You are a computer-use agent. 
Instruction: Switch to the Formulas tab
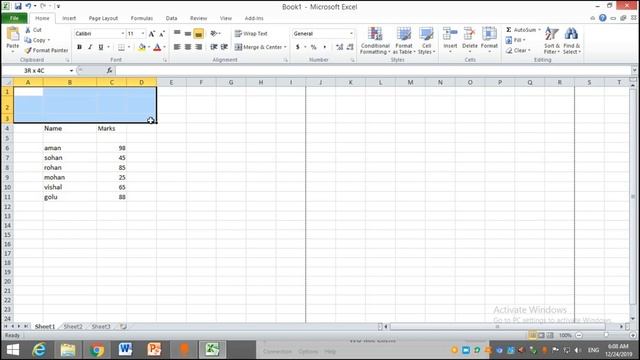pyautogui.click(x=142, y=18)
